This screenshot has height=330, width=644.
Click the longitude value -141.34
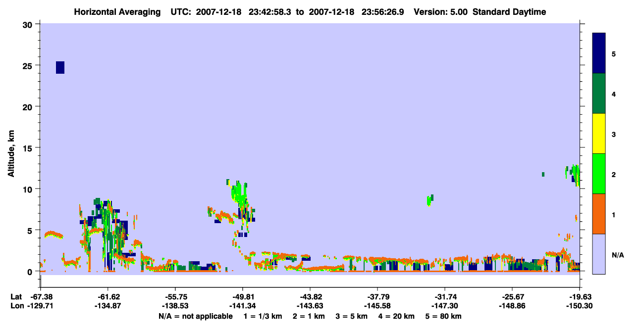click(243, 306)
